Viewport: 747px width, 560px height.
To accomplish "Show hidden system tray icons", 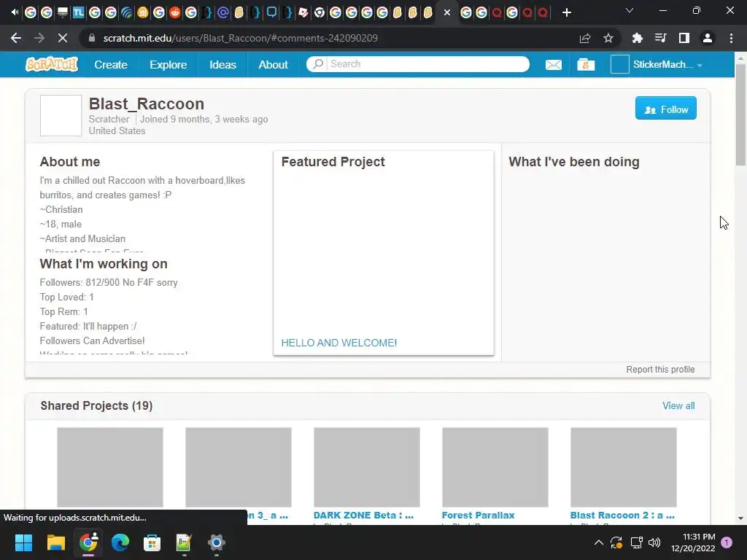I will coord(599,542).
